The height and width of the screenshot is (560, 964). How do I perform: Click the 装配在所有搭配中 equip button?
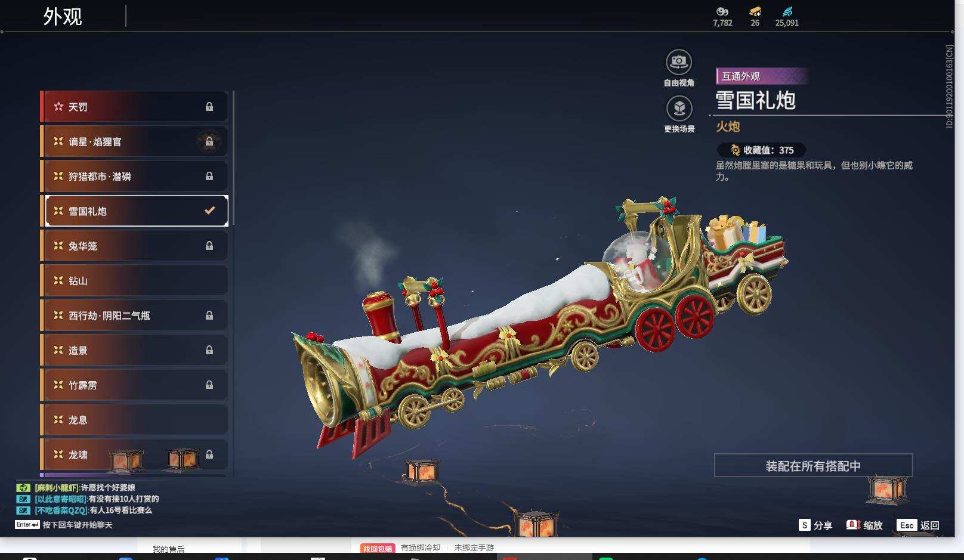tap(813, 465)
